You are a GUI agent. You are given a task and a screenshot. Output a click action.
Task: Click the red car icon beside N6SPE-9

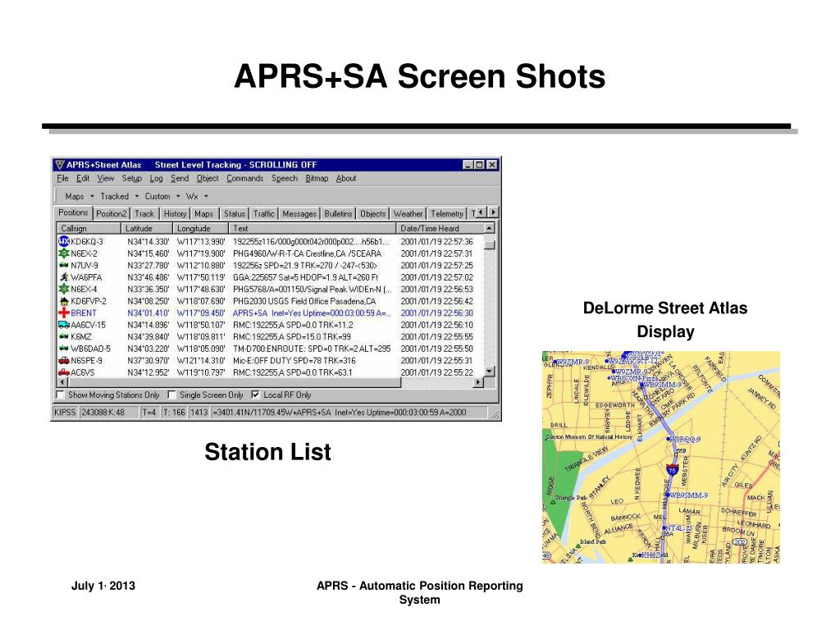tap(64, 361)
